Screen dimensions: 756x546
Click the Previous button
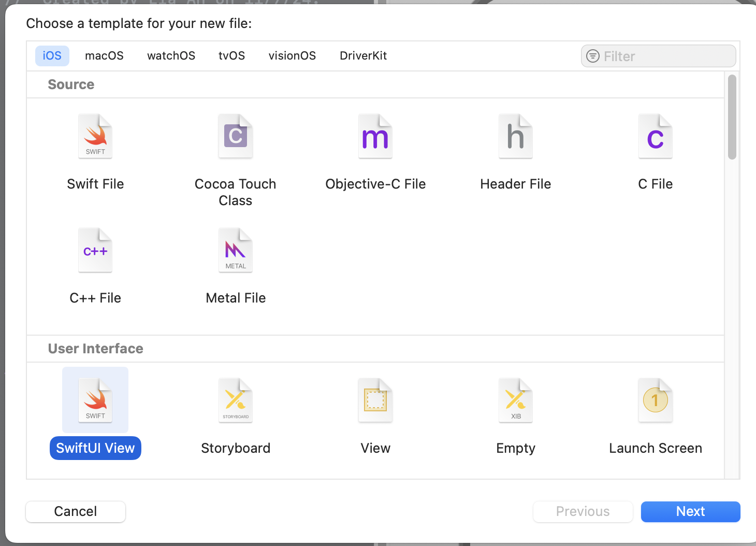tap(583, 511)
